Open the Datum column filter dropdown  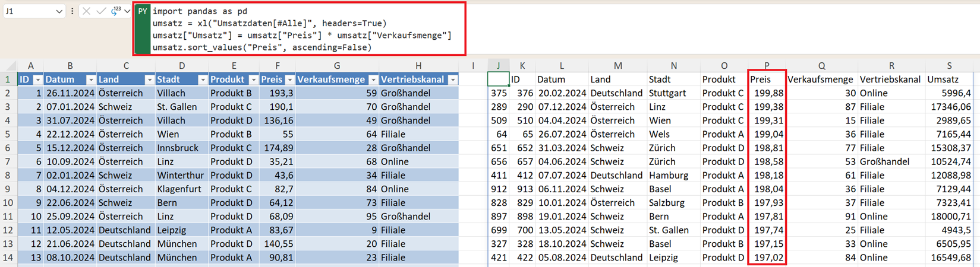coord(90,80)
